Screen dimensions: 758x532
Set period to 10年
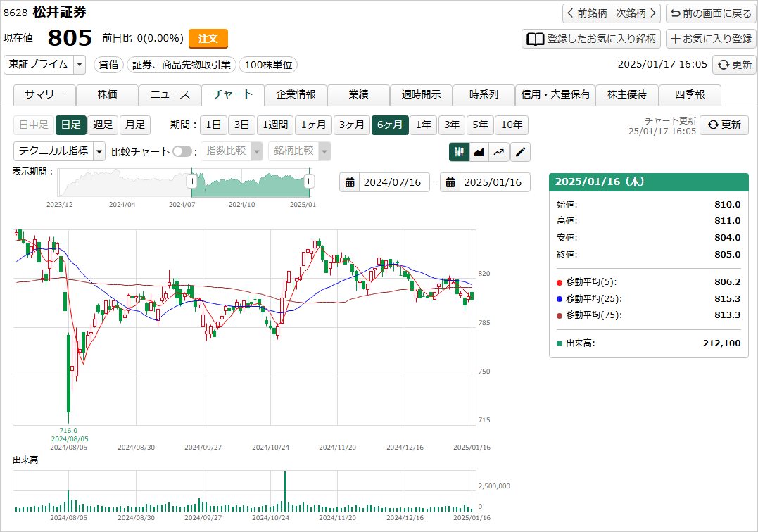[x=512, y=125]
